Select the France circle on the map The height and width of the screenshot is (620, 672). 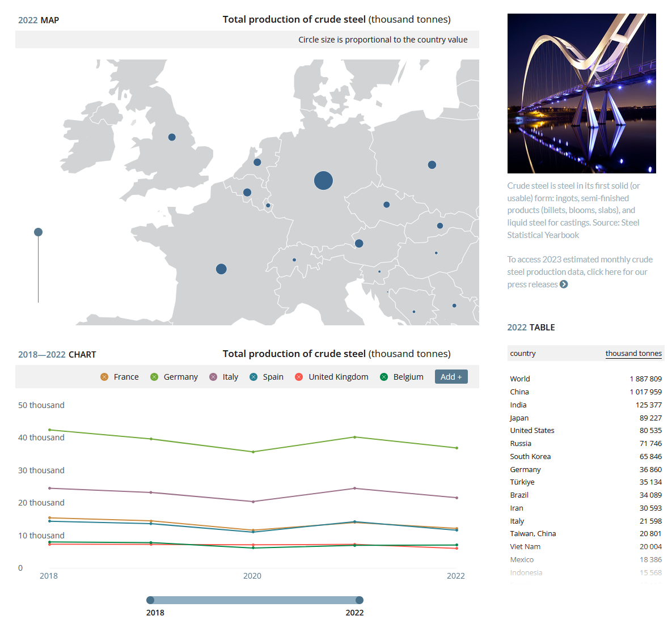[221, 269]
